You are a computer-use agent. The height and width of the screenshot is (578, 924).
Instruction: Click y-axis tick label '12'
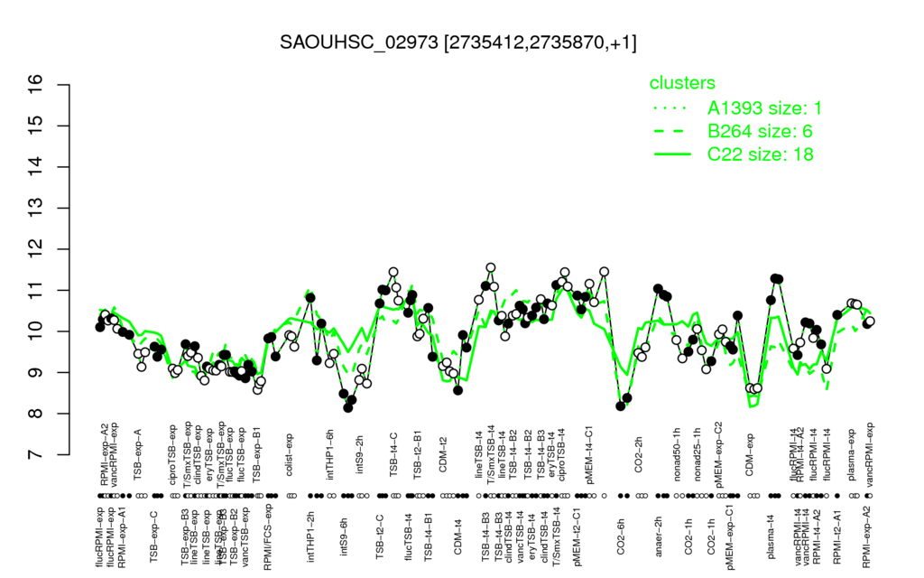coord(36,249)
